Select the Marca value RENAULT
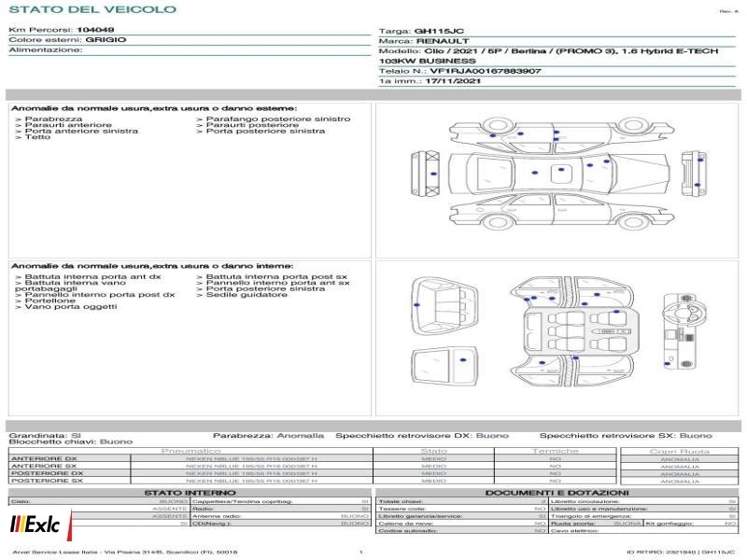 443,41
